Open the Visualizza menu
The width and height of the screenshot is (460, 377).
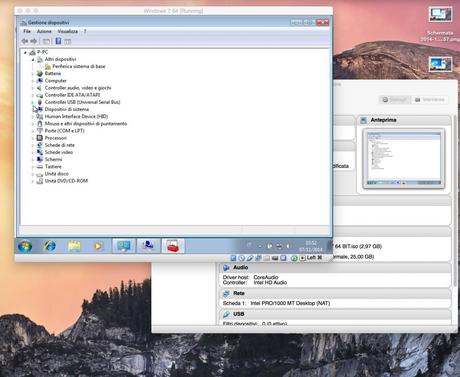pyautogui.click(x=68, y=31)
